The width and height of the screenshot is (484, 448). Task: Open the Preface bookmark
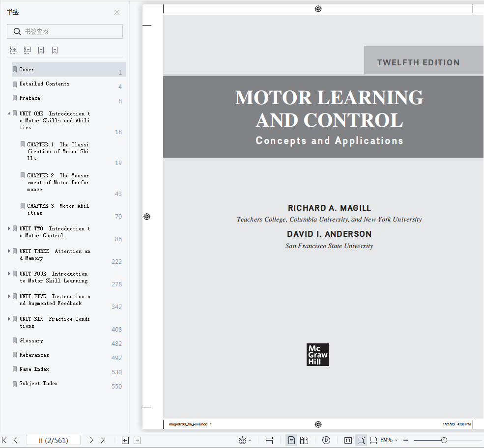(x=29, y=98)
